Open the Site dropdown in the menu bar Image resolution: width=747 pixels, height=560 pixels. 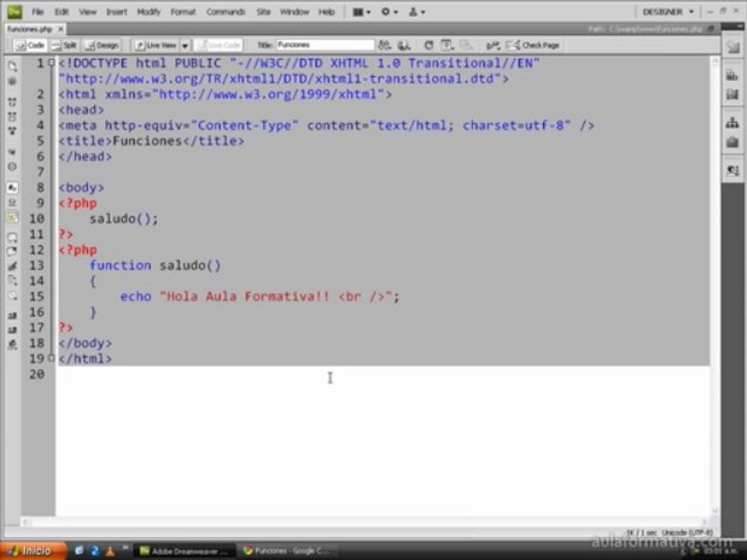pos(416,12)
